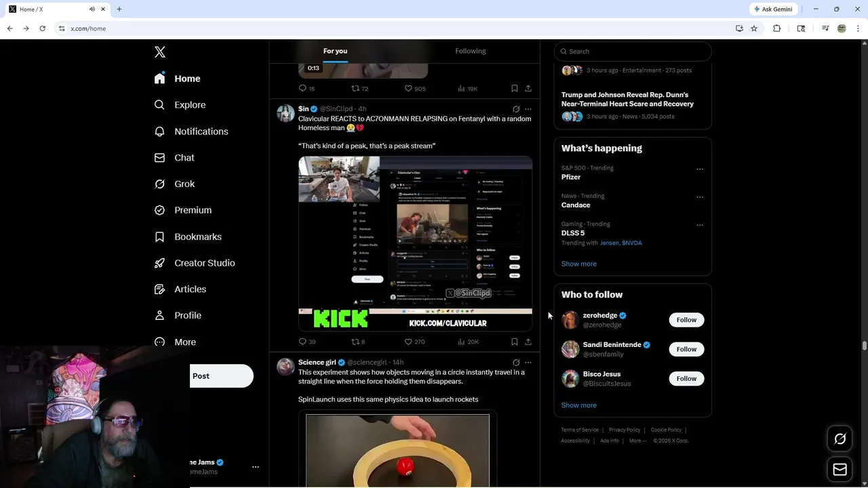868x488 pixels.
Task: Open more options for Candace trend
Action: (x=700, y=197)
